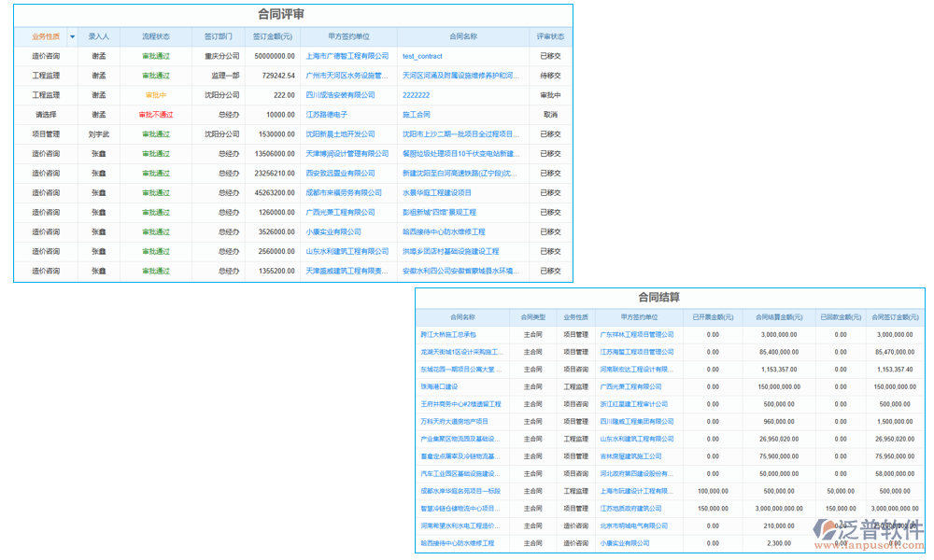Image resolution: width=934 pixels, height=560 pixels.
Task: Select the red 审批不通过 status cell
Action: pyautogui.click(x=156, y=115)
